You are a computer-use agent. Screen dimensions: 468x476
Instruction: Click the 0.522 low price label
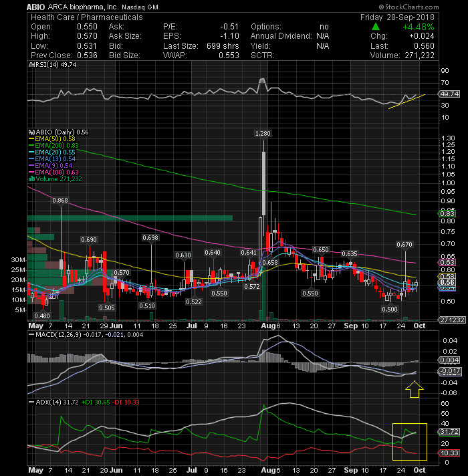pos(194,302)
